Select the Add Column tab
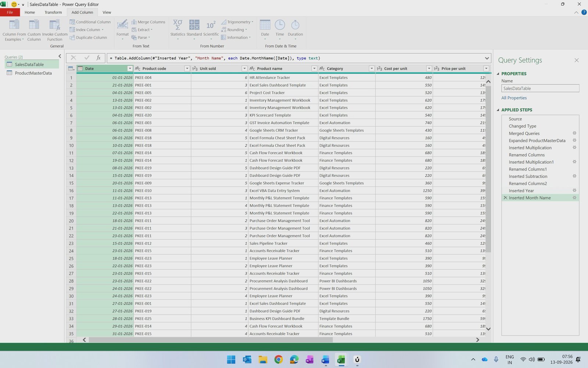588x368 pixels. click(x=82, y=12)
